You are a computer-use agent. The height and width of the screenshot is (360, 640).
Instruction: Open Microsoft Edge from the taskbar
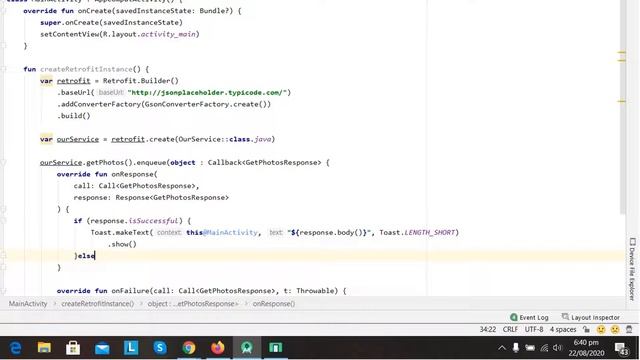[16, 348]
